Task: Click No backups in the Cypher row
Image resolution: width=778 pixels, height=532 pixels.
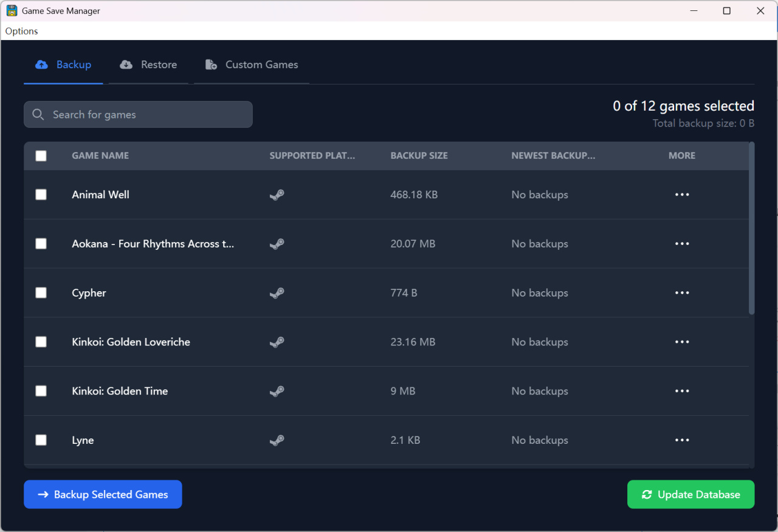Action: pos(540,293)
